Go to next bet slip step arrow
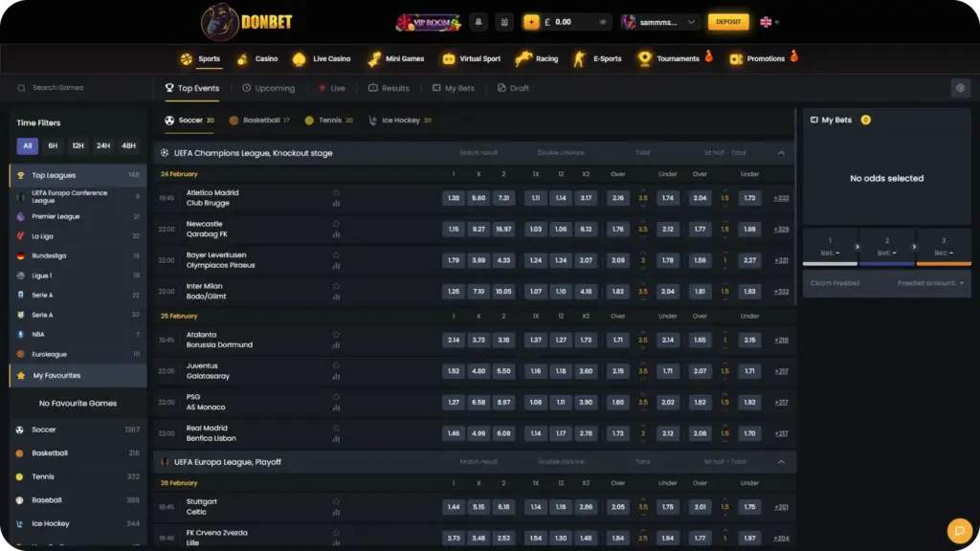Viewport: 980px width, 551px height. click(857, 247)
